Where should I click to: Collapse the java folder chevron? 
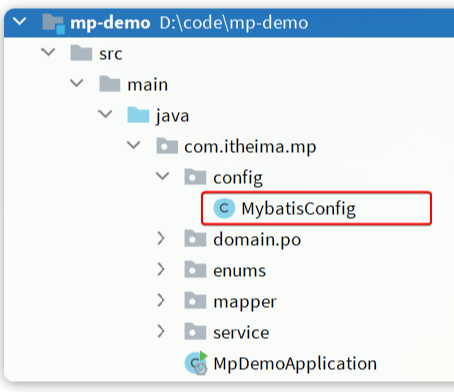105,114
